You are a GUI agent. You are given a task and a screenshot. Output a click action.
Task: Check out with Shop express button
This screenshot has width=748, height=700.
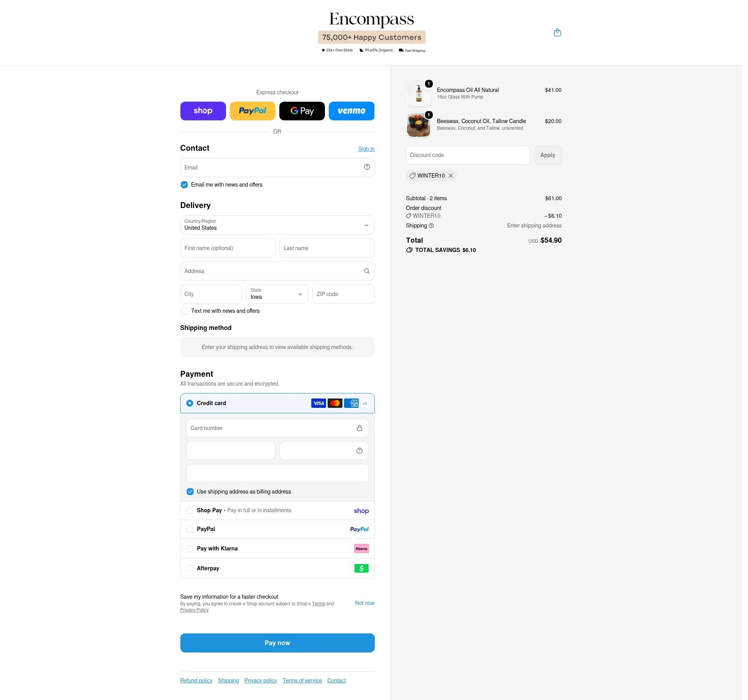click(203, 111)
